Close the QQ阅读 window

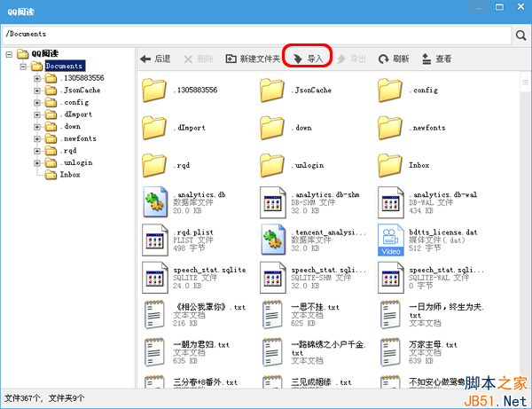520,7
